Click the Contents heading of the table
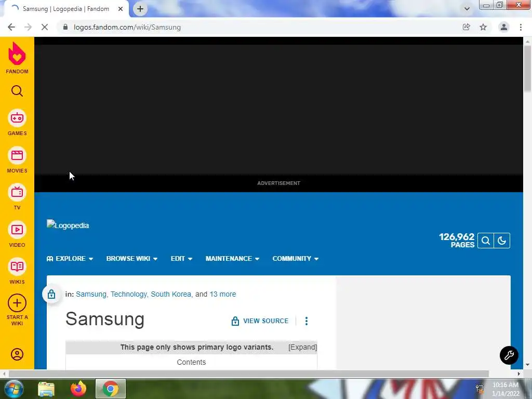 pyautogui.click(x=191, y=362)
